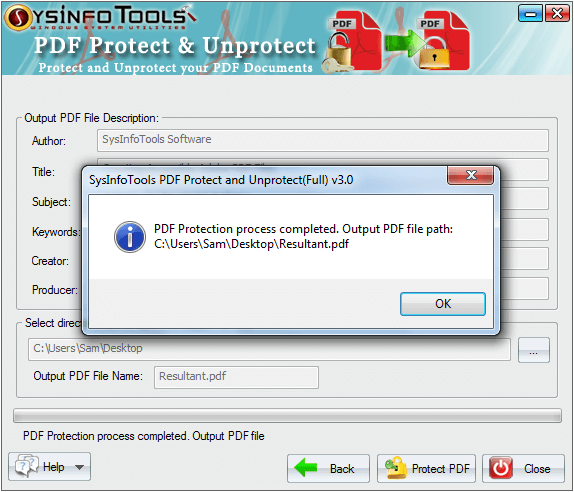
Task: Click the green arrow between PDF icons
Action: coord(404,42)
